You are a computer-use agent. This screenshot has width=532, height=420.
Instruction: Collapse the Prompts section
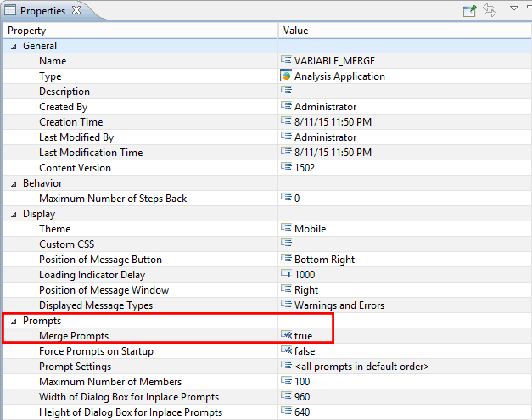coord(13,321)
